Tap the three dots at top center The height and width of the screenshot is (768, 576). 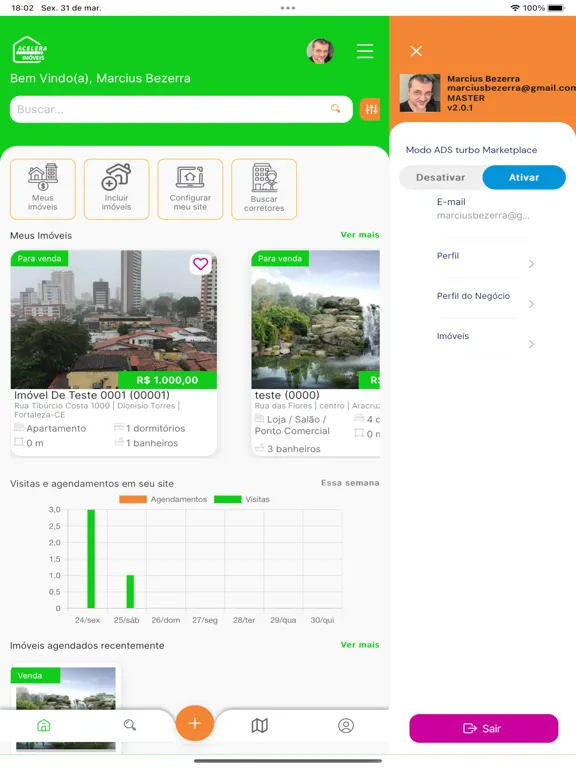[288, 8]
